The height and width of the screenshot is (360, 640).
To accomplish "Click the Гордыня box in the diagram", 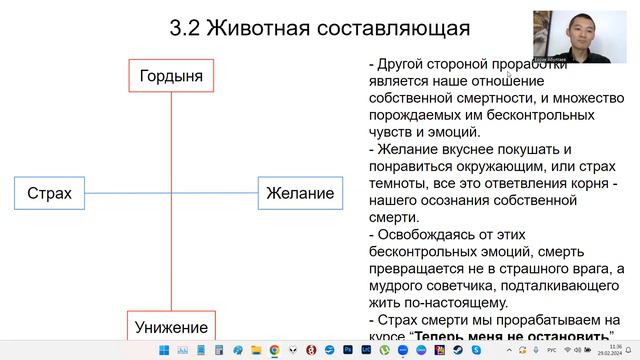I will pos(171,76).
